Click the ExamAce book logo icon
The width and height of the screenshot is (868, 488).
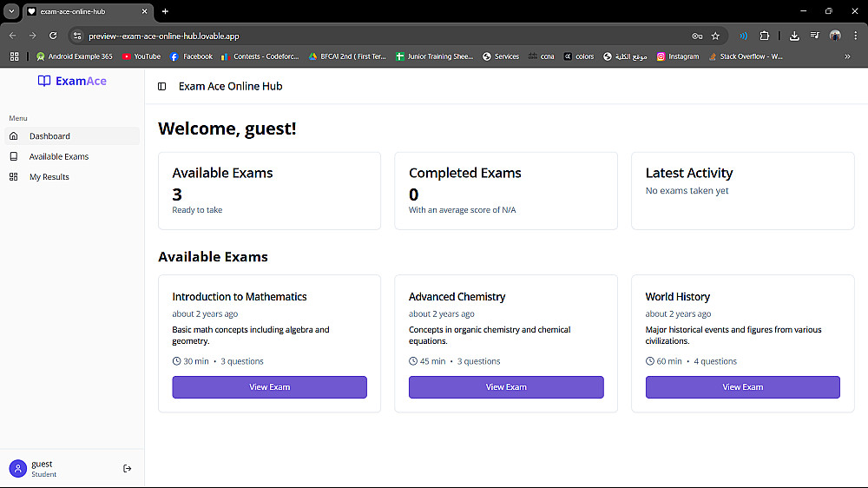(44, 81)
